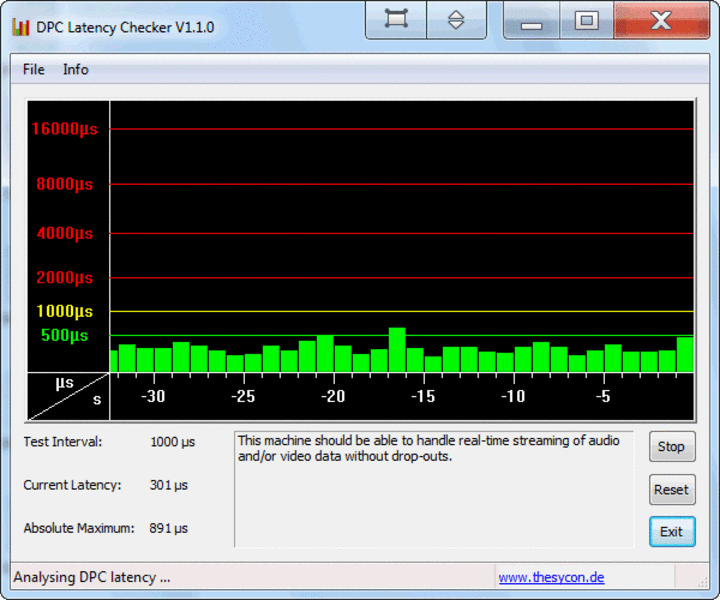
Task: Click the window title DPC Latency Checker V1.1.0
Action: [x=125, y=28]
